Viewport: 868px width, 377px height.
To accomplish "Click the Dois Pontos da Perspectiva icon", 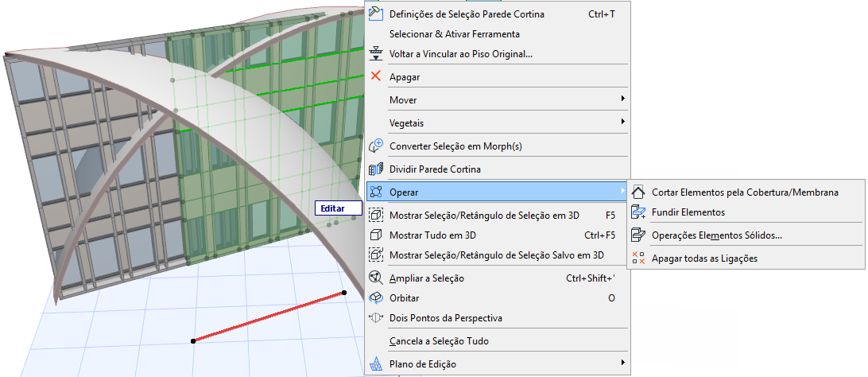I will point(376,318).
